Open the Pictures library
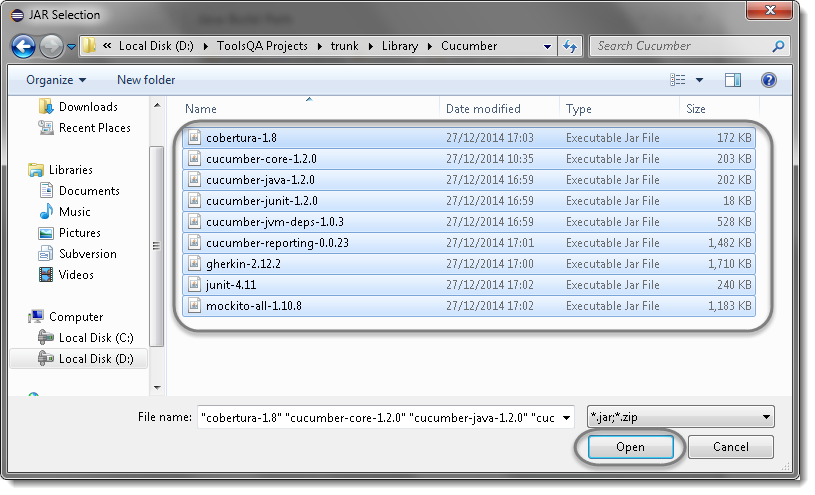 click(x=80, y=233)
